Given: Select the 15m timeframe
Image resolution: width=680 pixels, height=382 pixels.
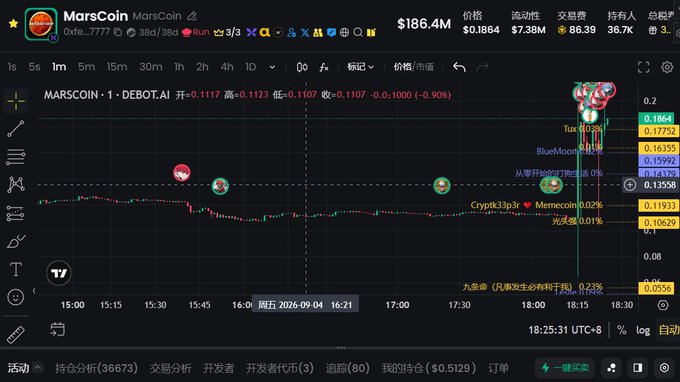Looking at the screenshot, I should 117,67.
